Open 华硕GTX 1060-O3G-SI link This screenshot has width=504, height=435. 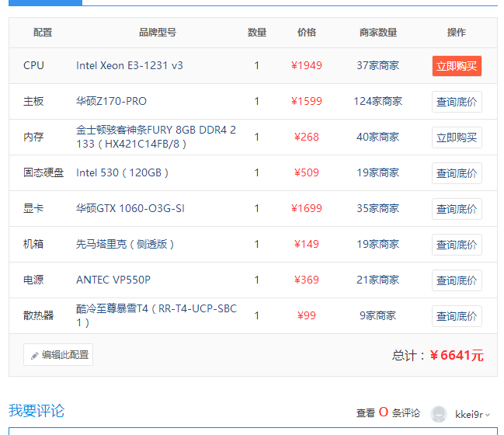coord(130,208)
